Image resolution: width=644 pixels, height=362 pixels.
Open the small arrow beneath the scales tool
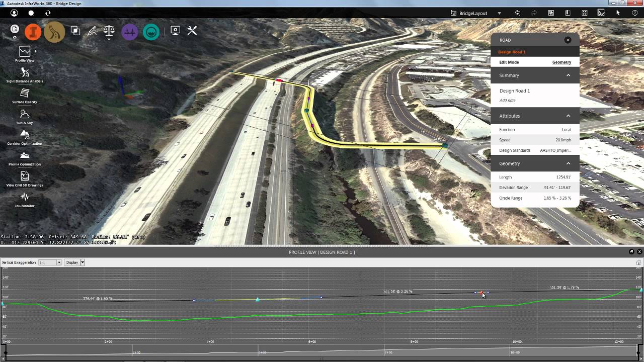pyautogui.click(x=109, y=38)
